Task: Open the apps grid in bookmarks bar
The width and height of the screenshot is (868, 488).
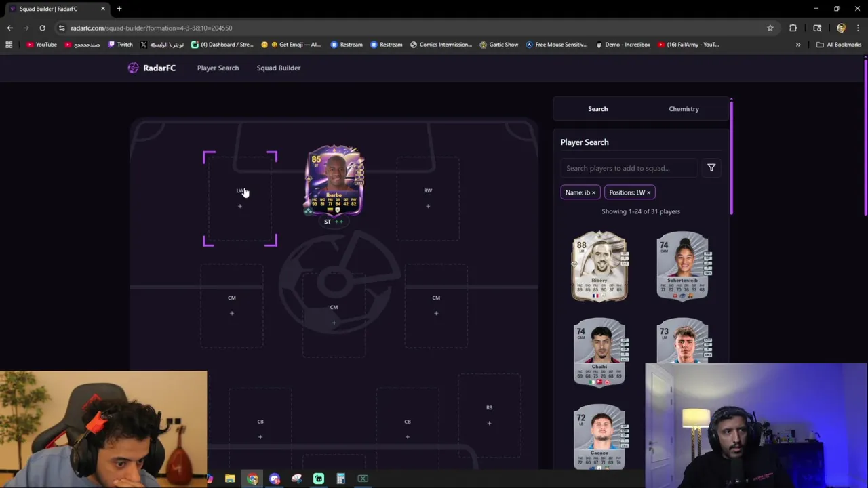Action: pyautogui.click(x=9, y=45)
